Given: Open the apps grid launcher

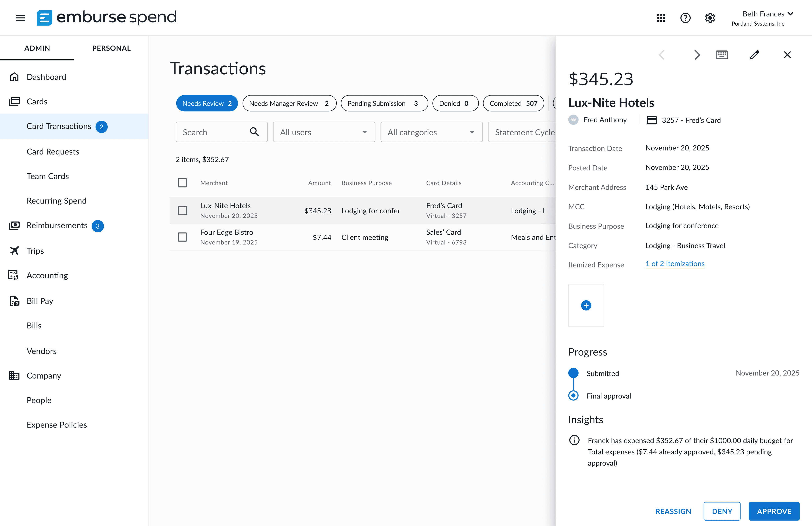Looking at the screenshot, I should pos(661,18).
